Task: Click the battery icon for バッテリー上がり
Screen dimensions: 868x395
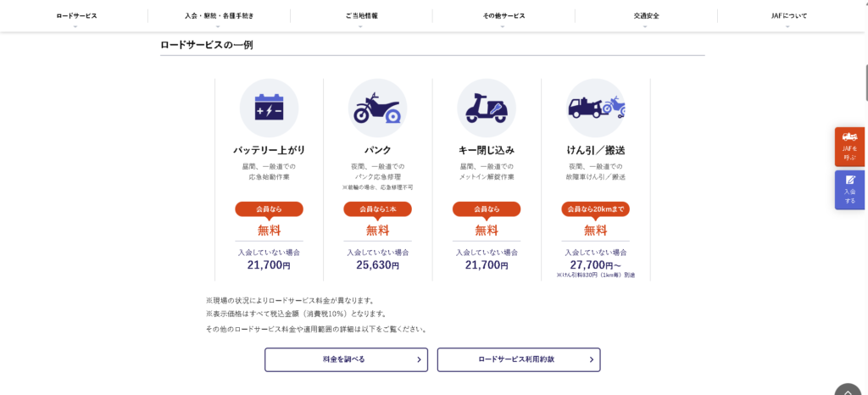Action: tap(269, 108)
